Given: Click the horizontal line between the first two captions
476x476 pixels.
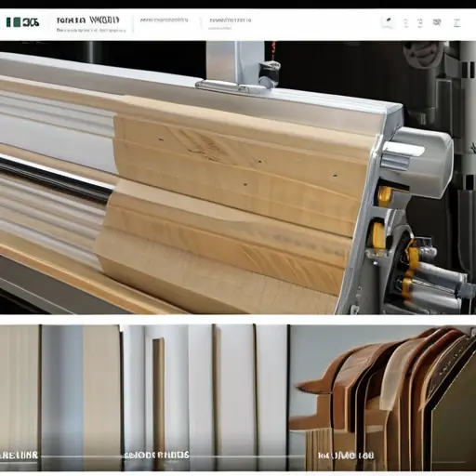Looking at the screenshot, I should 81,456.
